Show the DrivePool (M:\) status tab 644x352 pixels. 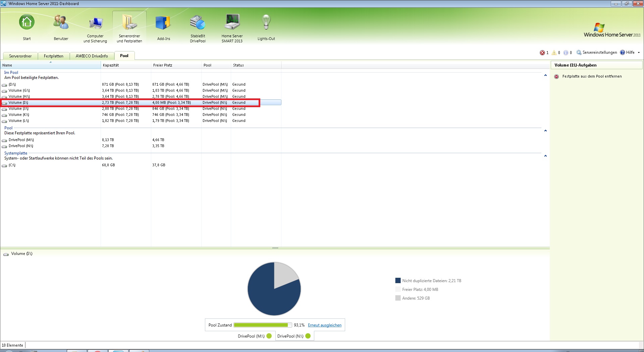click(x=255, y=336)
